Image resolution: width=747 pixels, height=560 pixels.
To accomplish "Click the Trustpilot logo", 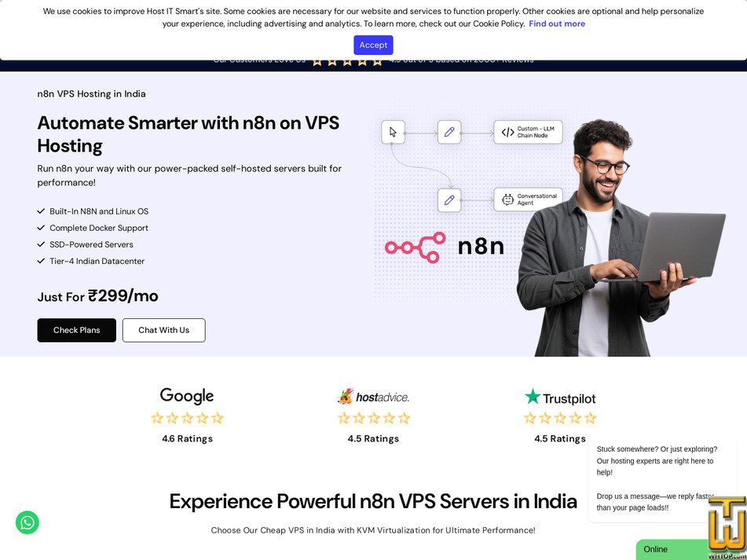I will click(560, 397).
